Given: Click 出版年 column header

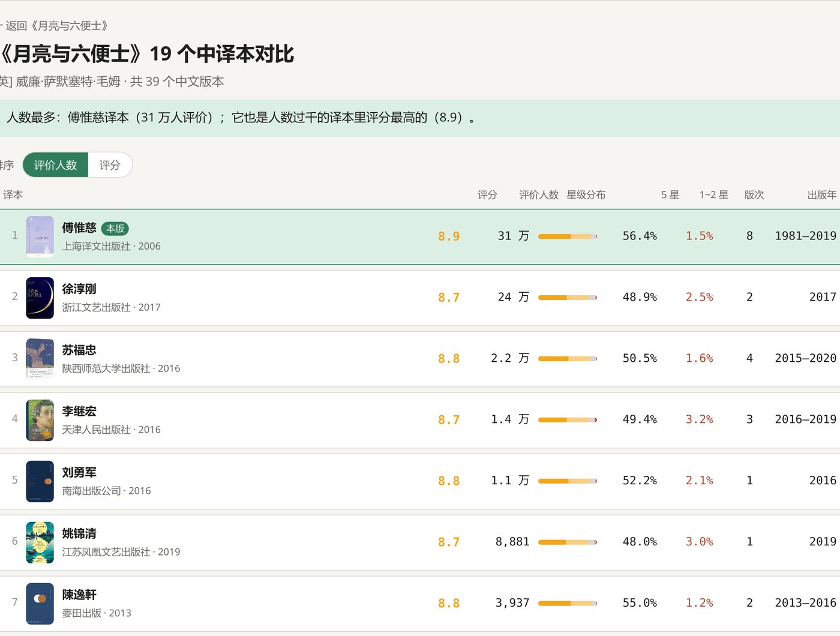Looking at the screenshot, I should 822,195.
